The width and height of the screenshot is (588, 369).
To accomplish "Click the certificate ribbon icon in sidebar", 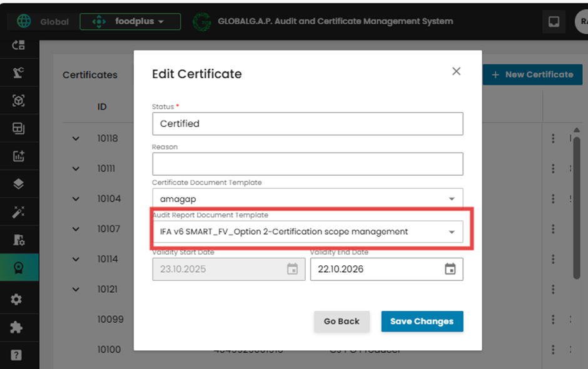I will click(19, 268).
